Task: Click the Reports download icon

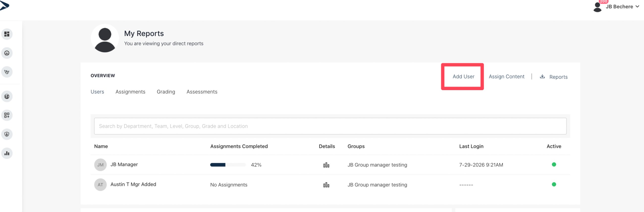Action: 542,76
